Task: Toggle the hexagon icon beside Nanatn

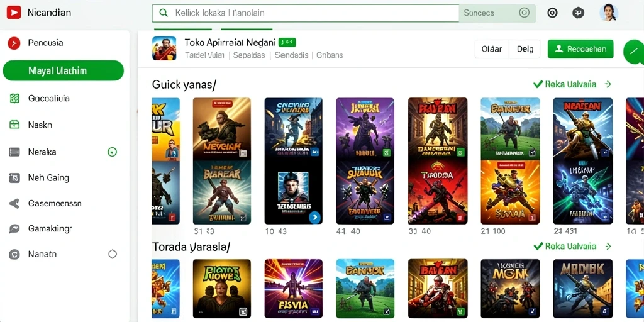Action: 113,254
